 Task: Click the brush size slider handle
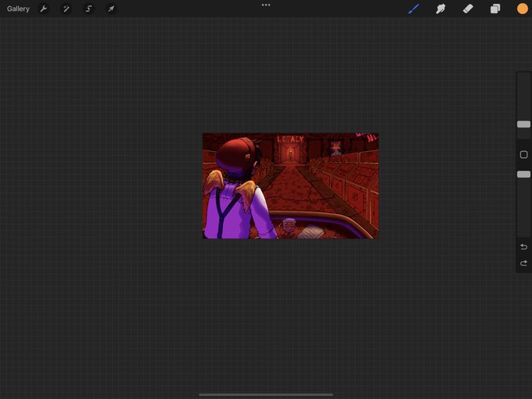(x=523, y=124)
